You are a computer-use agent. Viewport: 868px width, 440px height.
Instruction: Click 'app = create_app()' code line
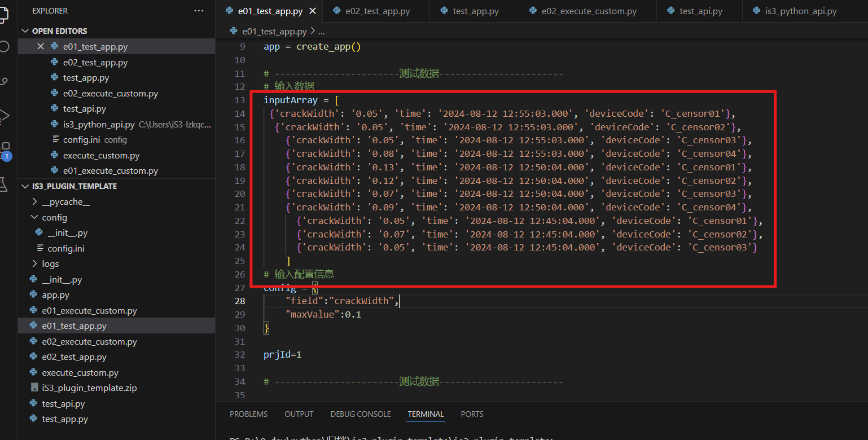tap(312, 46)
